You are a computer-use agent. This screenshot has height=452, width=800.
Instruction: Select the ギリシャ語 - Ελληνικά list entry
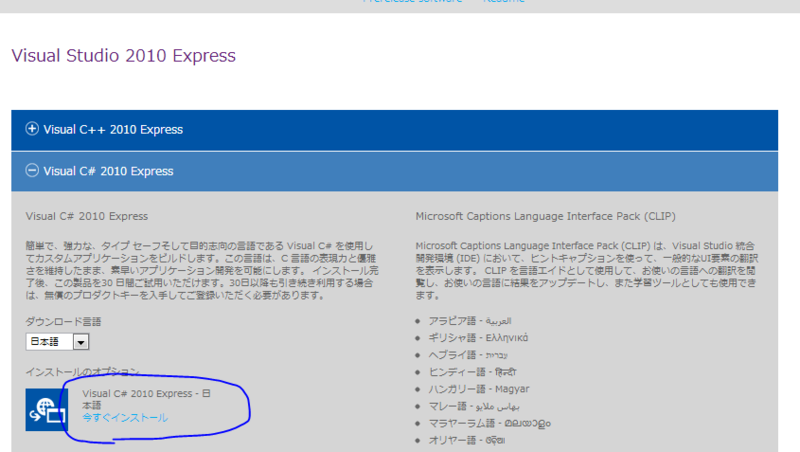point(478,338)
